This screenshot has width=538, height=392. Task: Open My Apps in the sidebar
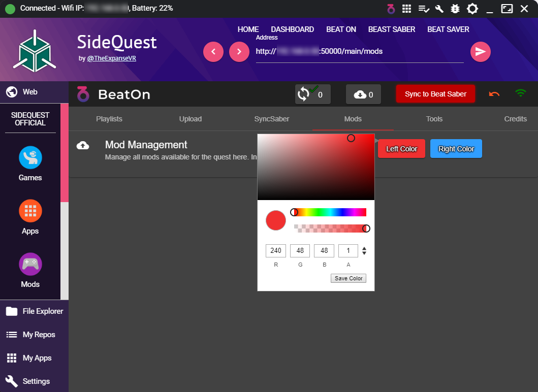click(x=35, y=357)
